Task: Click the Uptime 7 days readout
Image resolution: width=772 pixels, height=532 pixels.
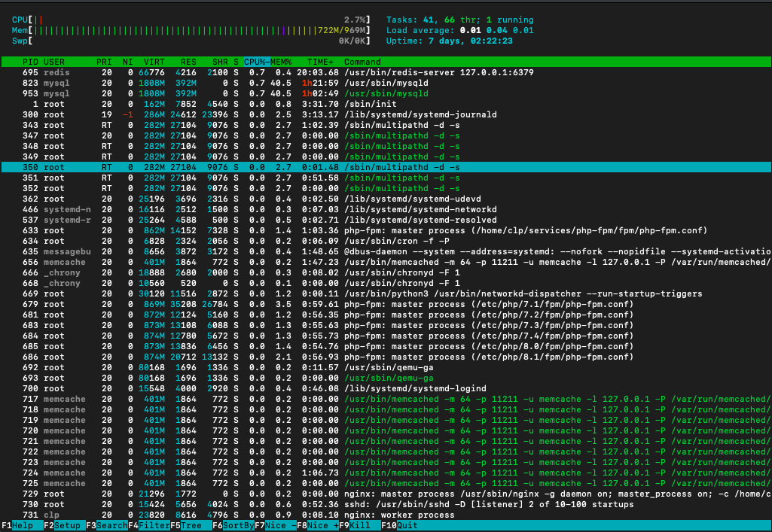Action: [449, 41]
